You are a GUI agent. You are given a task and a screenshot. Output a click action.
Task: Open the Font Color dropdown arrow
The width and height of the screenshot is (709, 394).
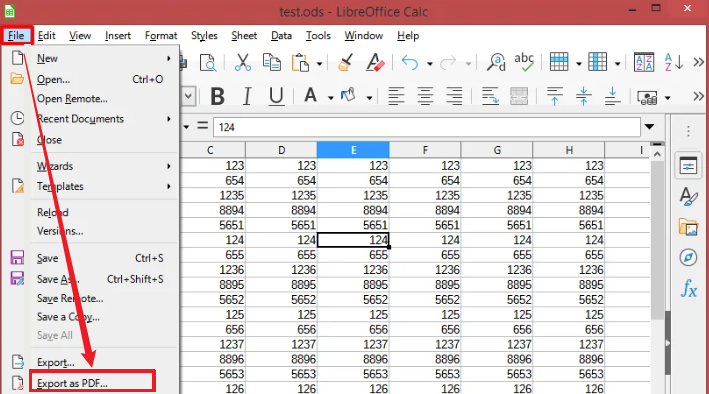point(331,98)
